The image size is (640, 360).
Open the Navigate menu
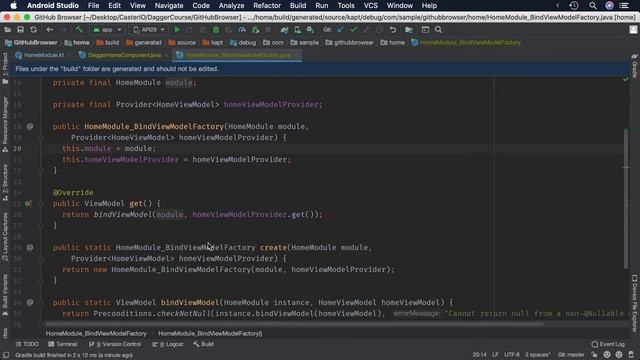click(169, 6)
